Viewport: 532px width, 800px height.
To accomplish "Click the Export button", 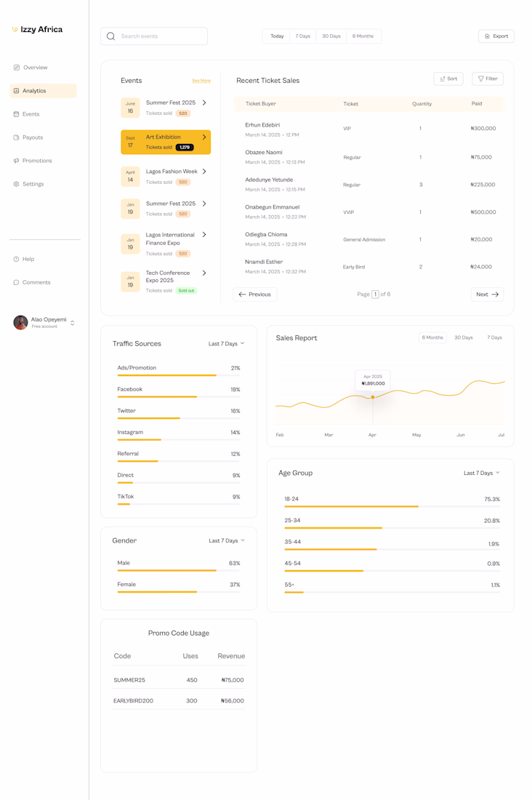I will 496,36.
